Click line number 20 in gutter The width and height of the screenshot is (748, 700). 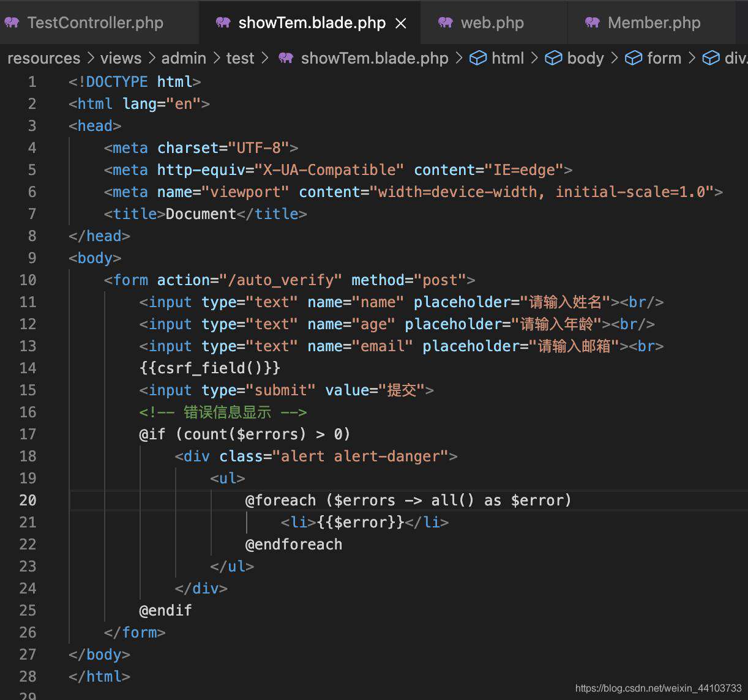point(28,501)
